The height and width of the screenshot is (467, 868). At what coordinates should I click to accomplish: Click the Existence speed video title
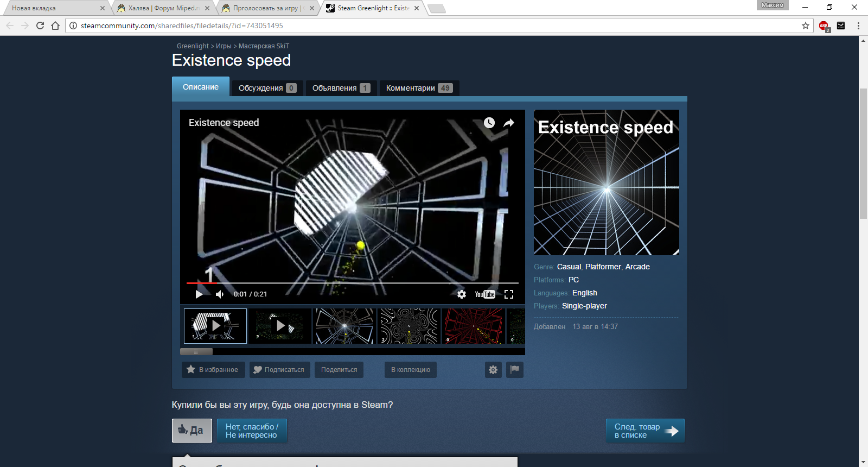pyautogui.click(x=224, y=123)
